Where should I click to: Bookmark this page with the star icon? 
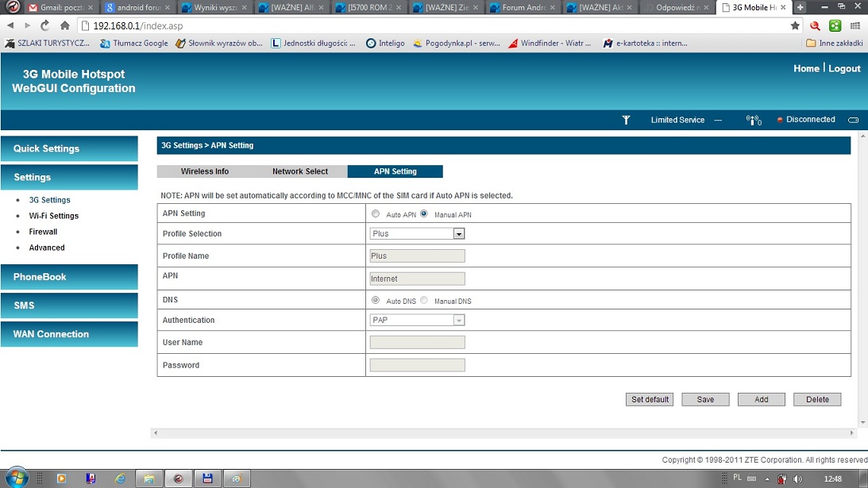[x=795, y=25]
